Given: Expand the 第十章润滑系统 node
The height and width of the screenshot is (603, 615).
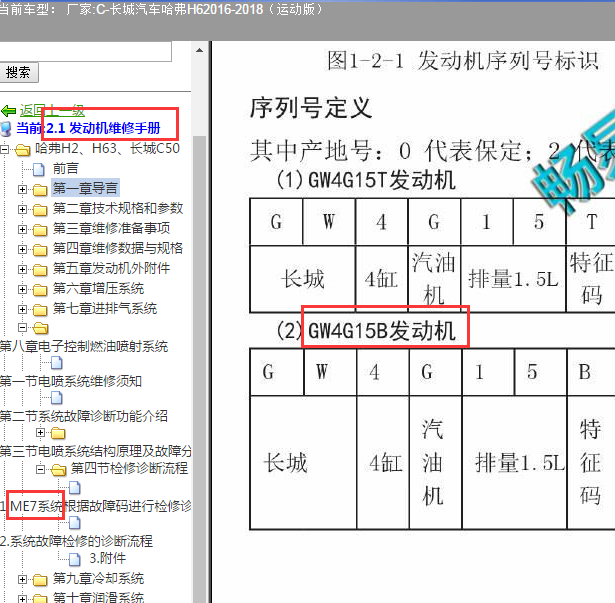Looking at the screenshot, I should (x=22, y=599).
